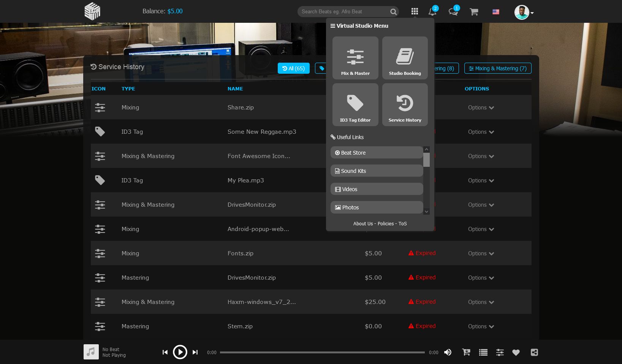Open ID3 Tag Editor tile
The width and height of the screenshot is (622, 364).
[355, 105]
